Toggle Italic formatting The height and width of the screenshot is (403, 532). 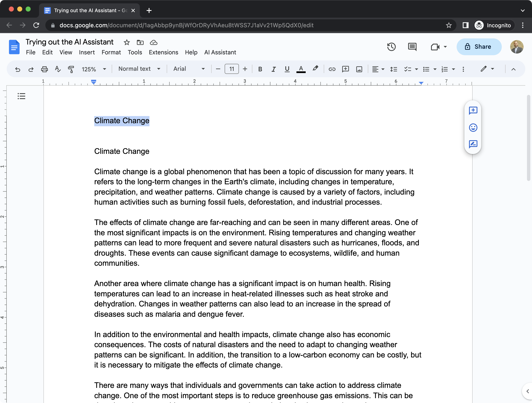tap(274, 69)
